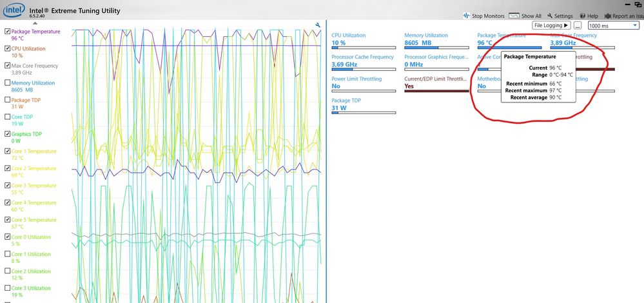Uncheck the CPU Utilization checkbox

click(7, 48)
